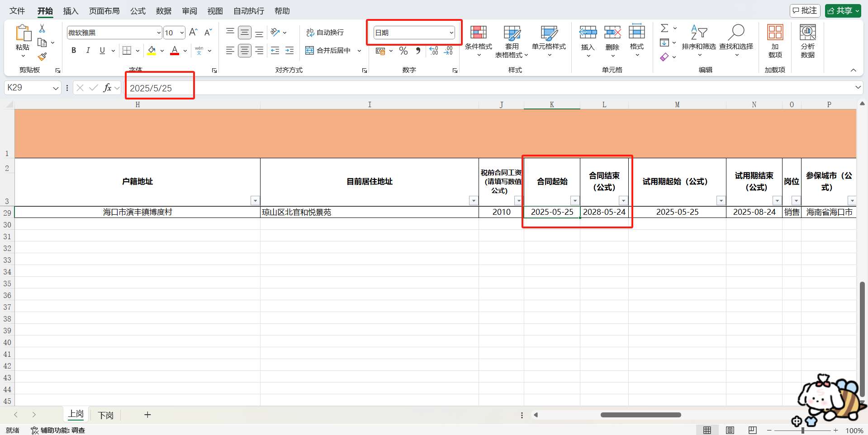This screenshot has height=435, width=868.
Task: Click the 共享 (Share) button
Action: (x=842, y=10)
